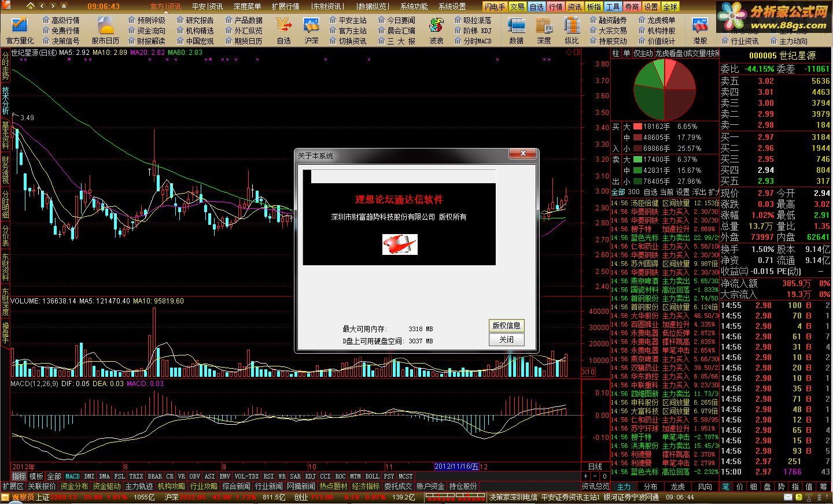Open the 深度菜单 menu
This screenshot has height=504, width=833.
(247, 6)
